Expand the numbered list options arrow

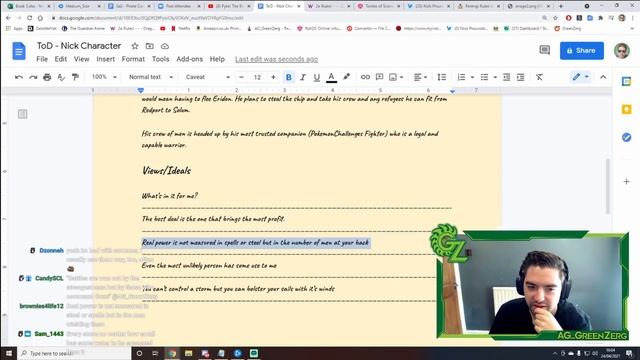pos(472,77)
